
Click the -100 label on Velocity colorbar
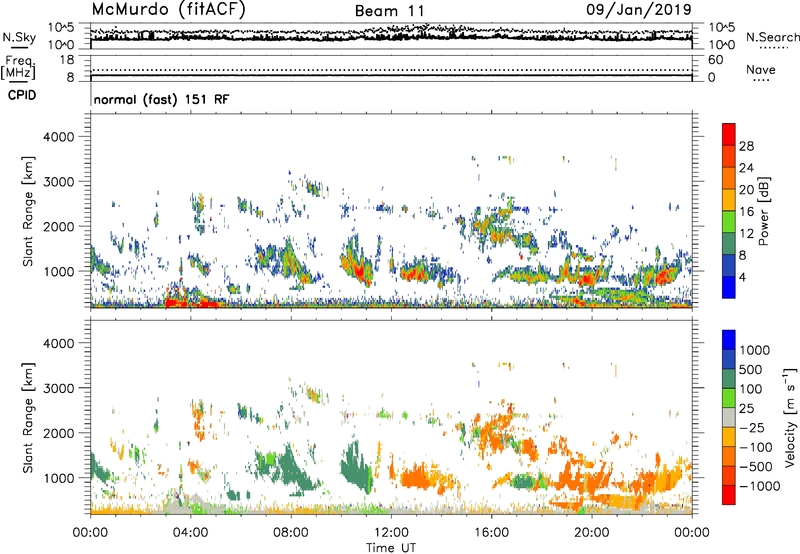click(756, 447)
